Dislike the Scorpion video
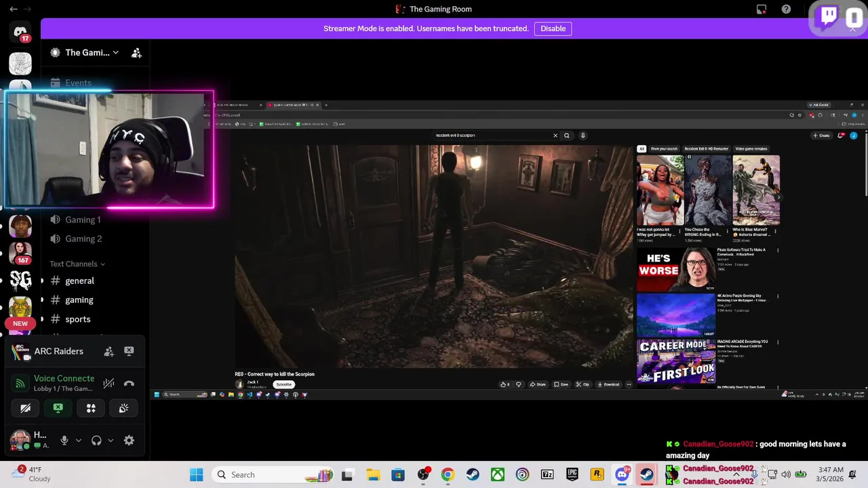This screenshot has width=868, height=488. coord(519,384)
